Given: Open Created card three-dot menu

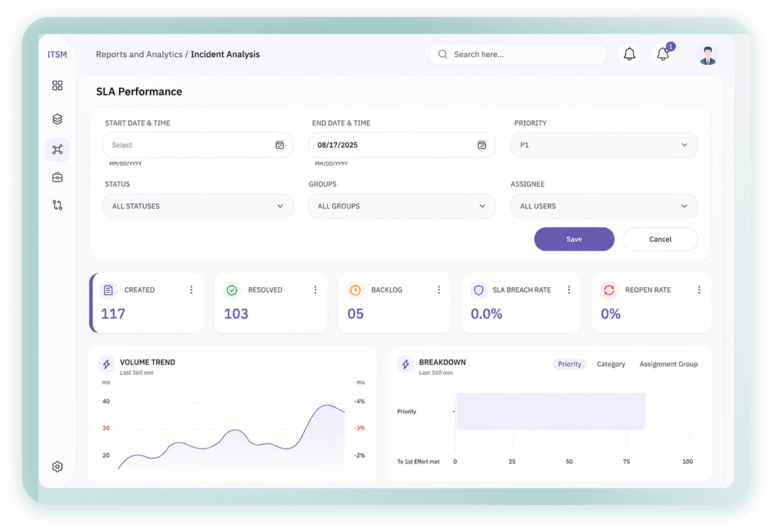Looking at the screenshot, I should tap(191, 290).
